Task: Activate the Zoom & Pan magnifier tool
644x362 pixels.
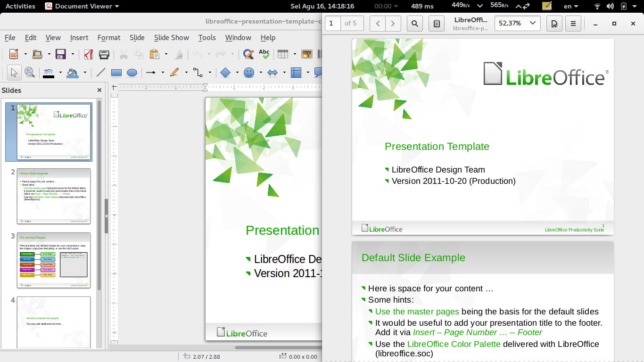Action: tap(30, 73)
